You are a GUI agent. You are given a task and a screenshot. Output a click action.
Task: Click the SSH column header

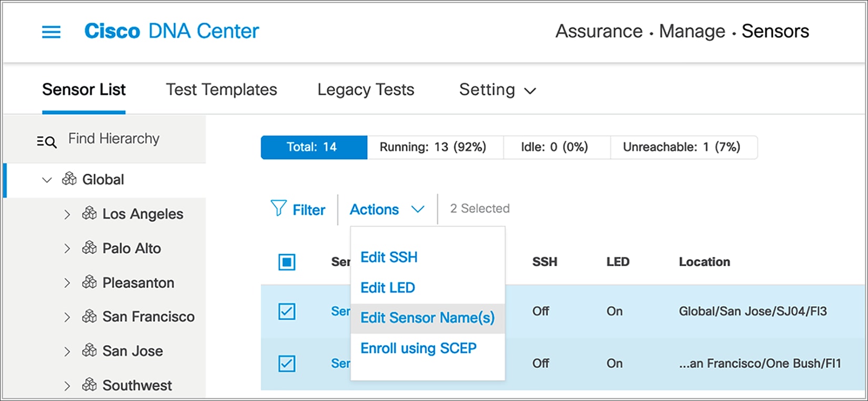[x=544, y=262]
